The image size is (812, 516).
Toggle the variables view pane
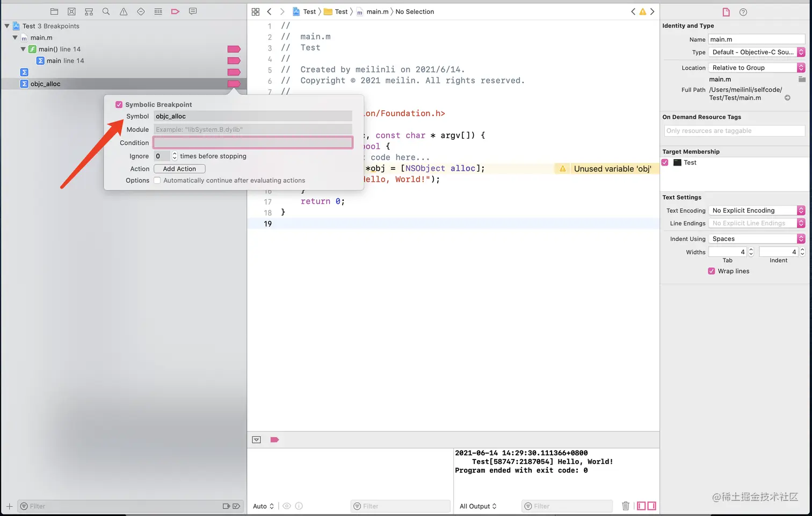[641, 506]
